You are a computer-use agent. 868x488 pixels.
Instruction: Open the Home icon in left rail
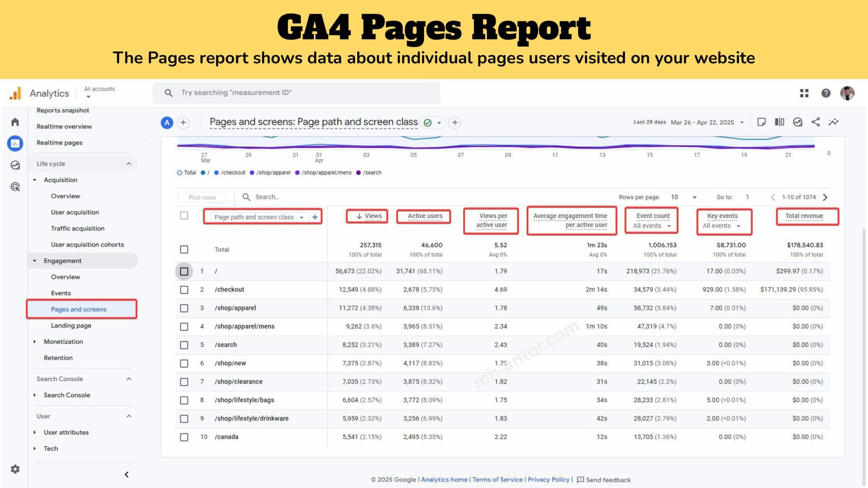pyautogui.click(x=15, y=122)
